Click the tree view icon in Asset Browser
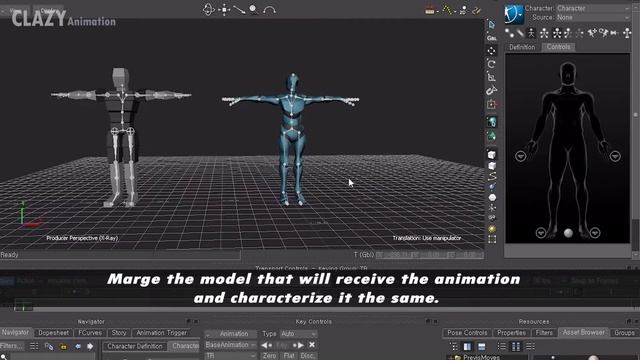Screen dimensions: 640x360 click(x=453, y=347)
